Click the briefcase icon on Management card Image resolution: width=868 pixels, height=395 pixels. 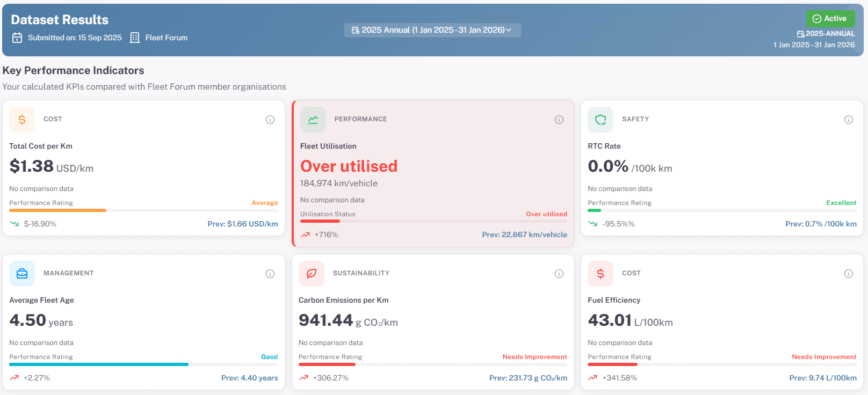[x=22, y=274]
